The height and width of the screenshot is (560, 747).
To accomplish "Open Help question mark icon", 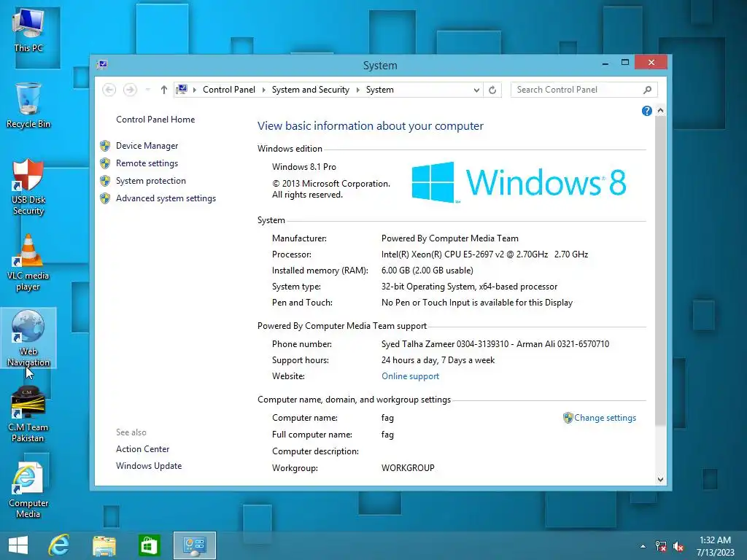I will (646, 111).
